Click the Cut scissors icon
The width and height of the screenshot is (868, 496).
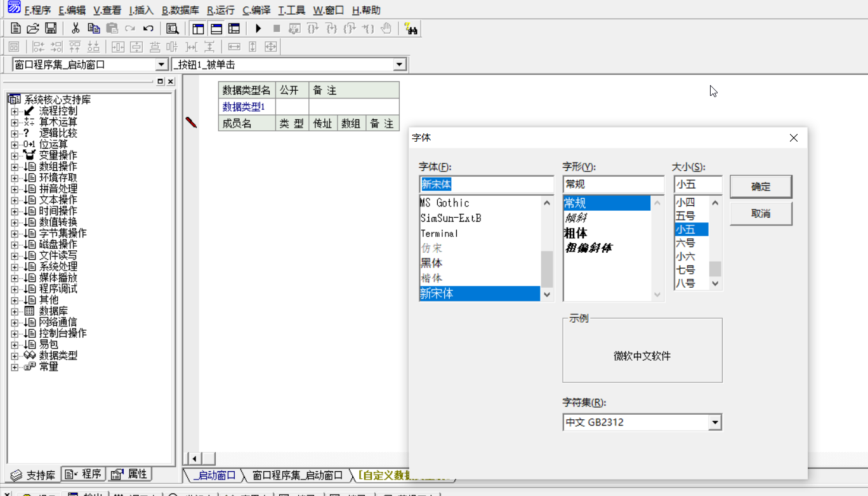(76, 29)
